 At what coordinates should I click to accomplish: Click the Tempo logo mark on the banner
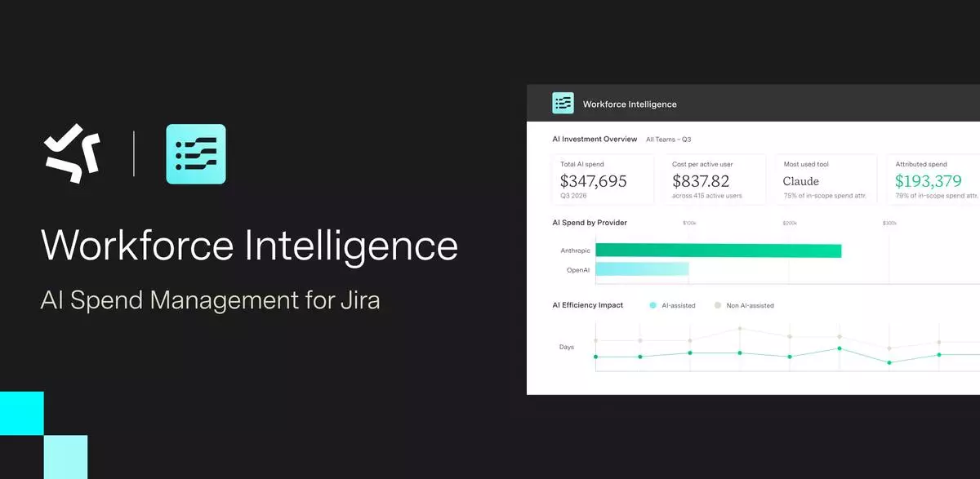coord(73,153)
